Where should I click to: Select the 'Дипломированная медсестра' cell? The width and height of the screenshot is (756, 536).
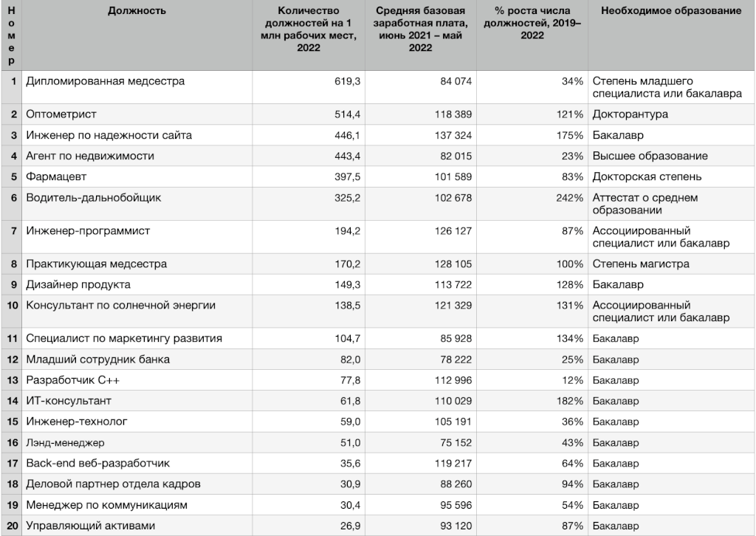pos(105,81)
